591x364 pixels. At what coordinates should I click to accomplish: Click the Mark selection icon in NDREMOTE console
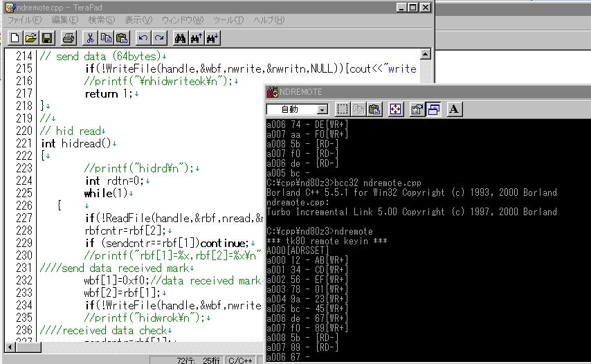point(343,109)
